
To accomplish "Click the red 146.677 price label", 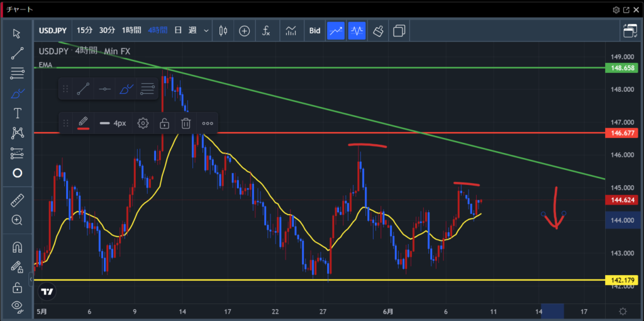I will 622,133.
